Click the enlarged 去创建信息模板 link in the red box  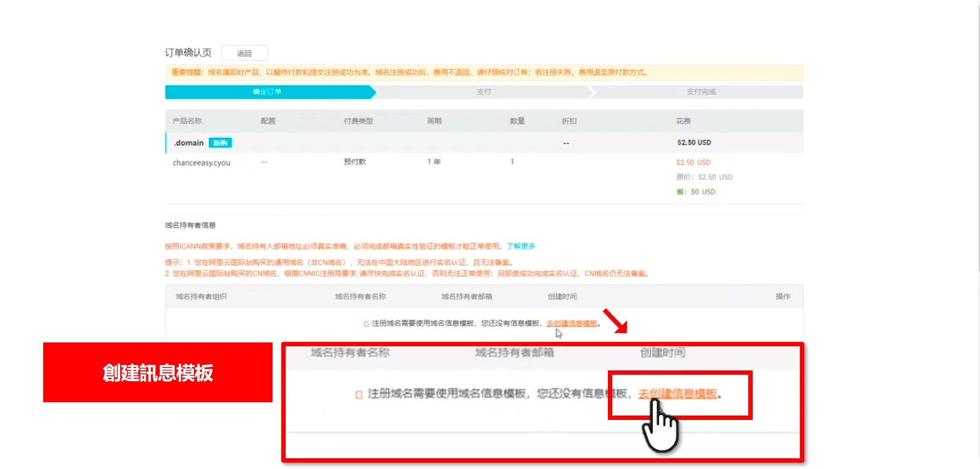(678, 393)
